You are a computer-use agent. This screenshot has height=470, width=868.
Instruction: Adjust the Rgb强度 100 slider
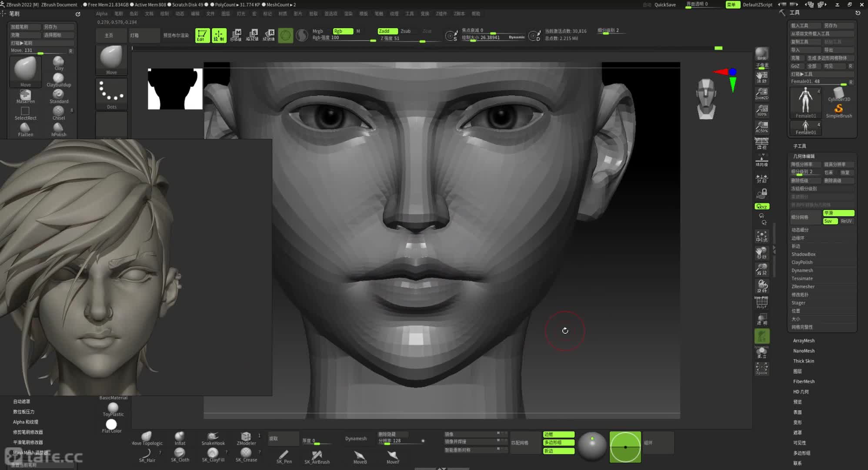click(x=344, y=38)
